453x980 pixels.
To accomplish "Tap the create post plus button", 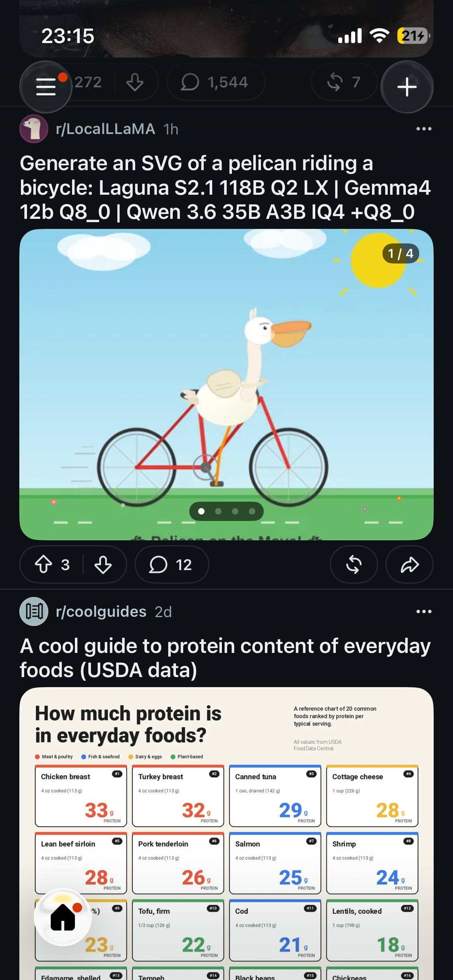I will point(407,86).
